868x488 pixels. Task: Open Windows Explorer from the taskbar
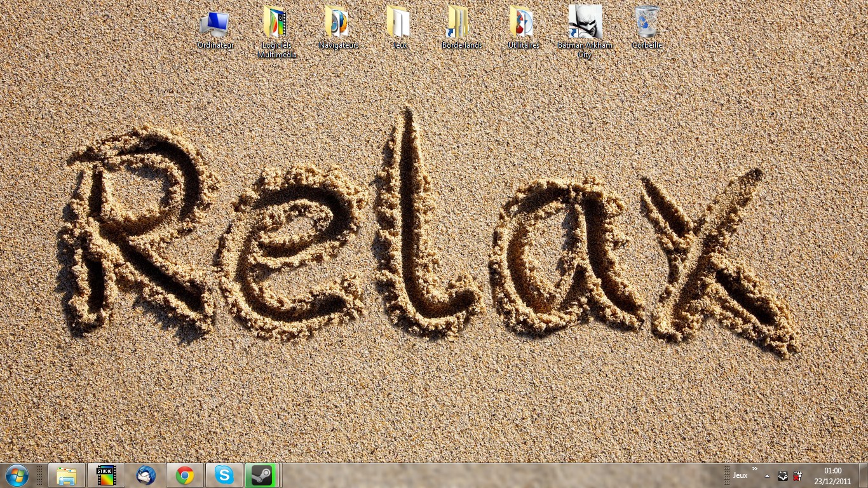[67, 475]
